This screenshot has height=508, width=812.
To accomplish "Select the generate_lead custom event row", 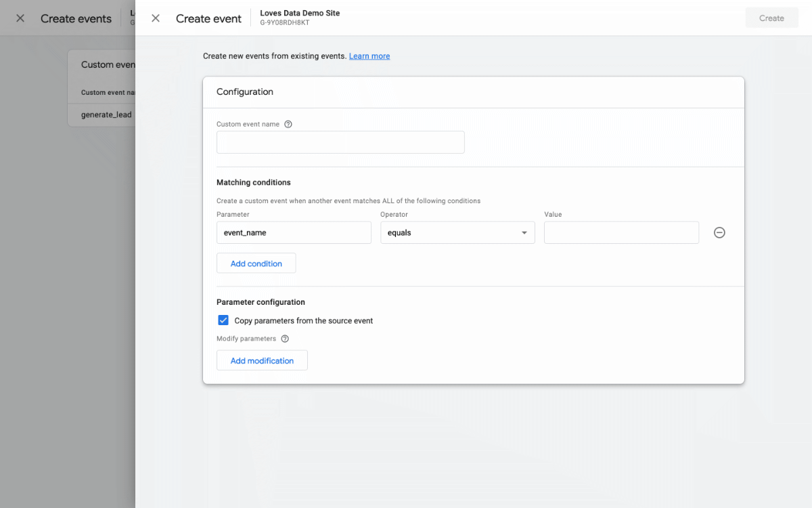I will coord(106,114).
